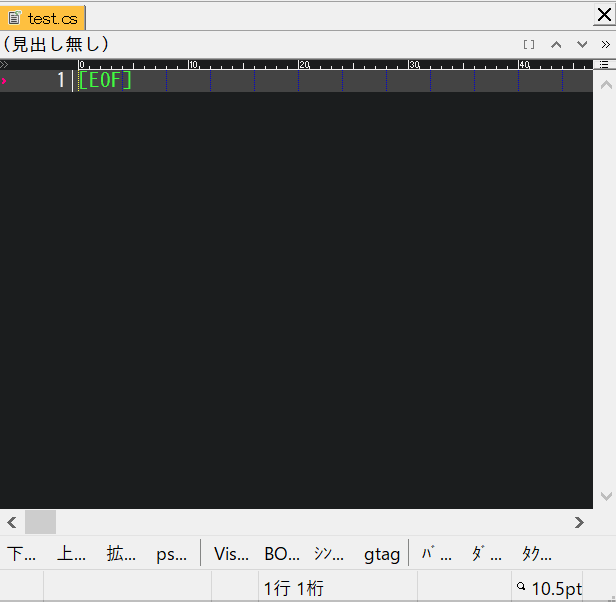Open the list icon at the ruler's right end

(604, 64)
